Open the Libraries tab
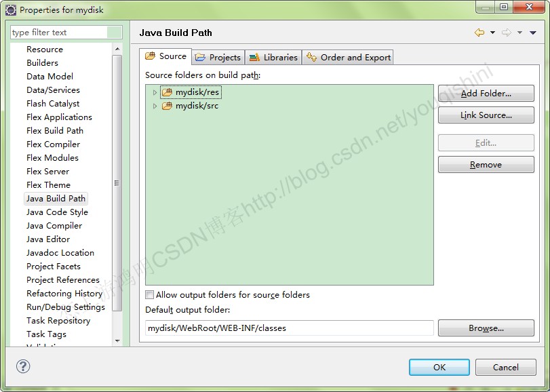This screenshot has height=392, width=550. click(x=273, y=58)
